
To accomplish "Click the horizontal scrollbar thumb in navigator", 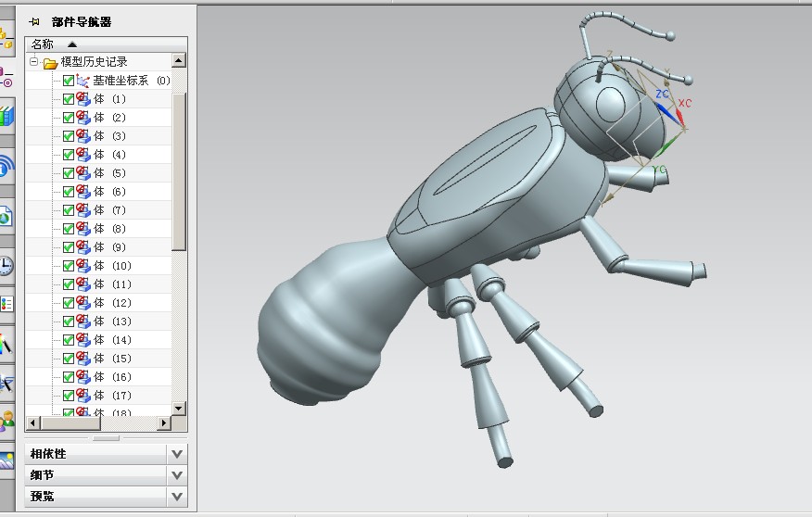I will (x=71, y=422).
